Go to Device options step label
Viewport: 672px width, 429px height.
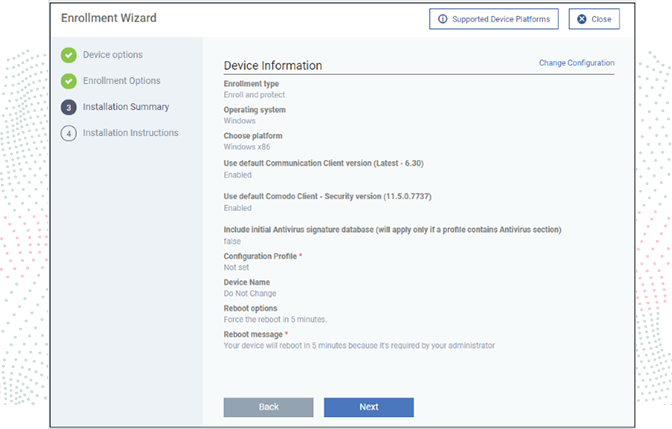coord(112,55)
